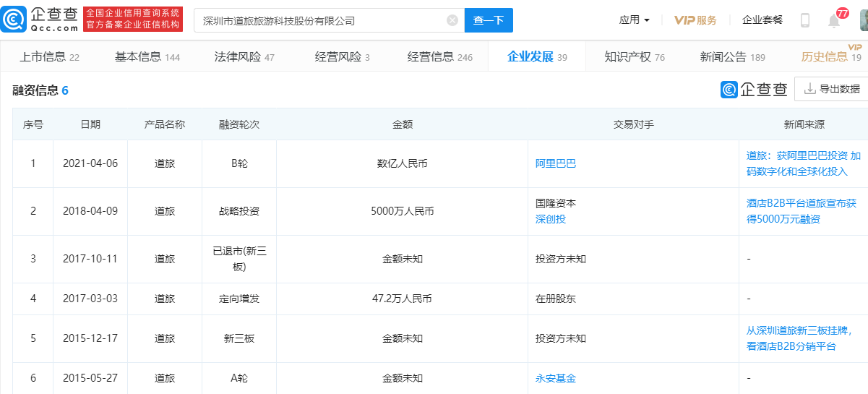Screen dimensions: 868x394
Task: Click the 已退市(新三板) cell
Action: tap(239, 259)
